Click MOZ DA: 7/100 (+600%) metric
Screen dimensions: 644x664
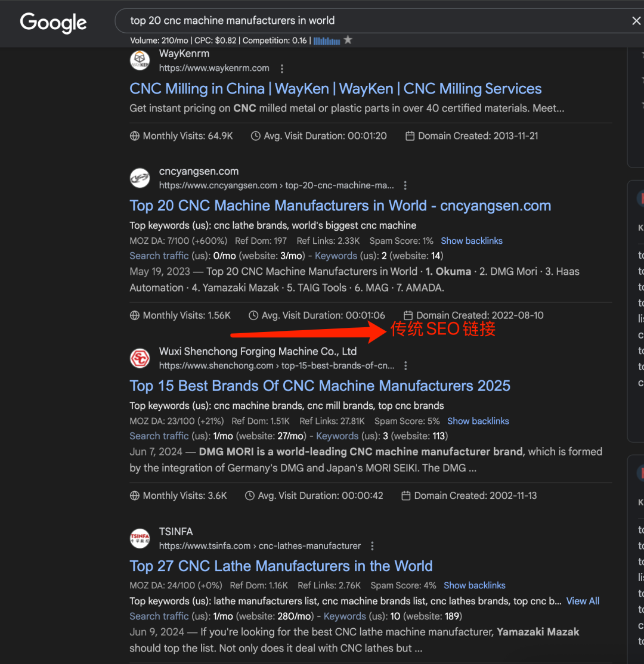click(x=178, y=241)
